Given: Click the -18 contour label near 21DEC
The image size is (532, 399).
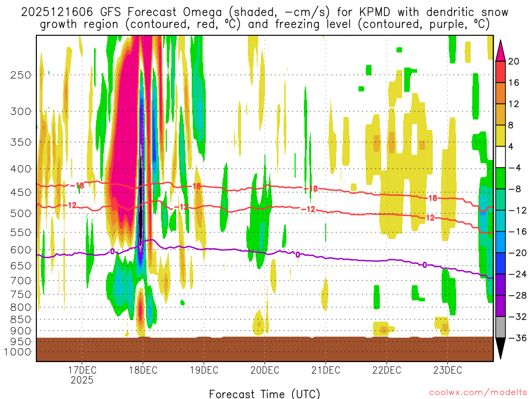Looking at the screenshot, I should click(311, 189).
